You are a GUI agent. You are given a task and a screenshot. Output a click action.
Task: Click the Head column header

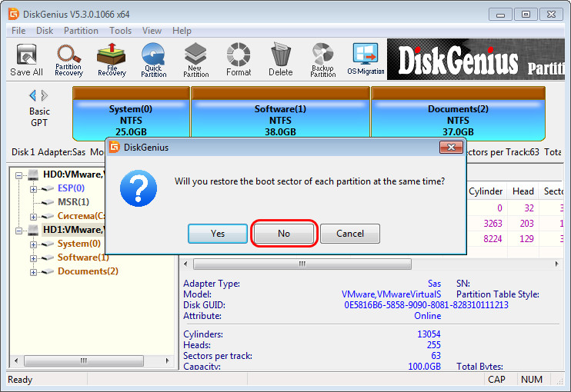point(523,191)
